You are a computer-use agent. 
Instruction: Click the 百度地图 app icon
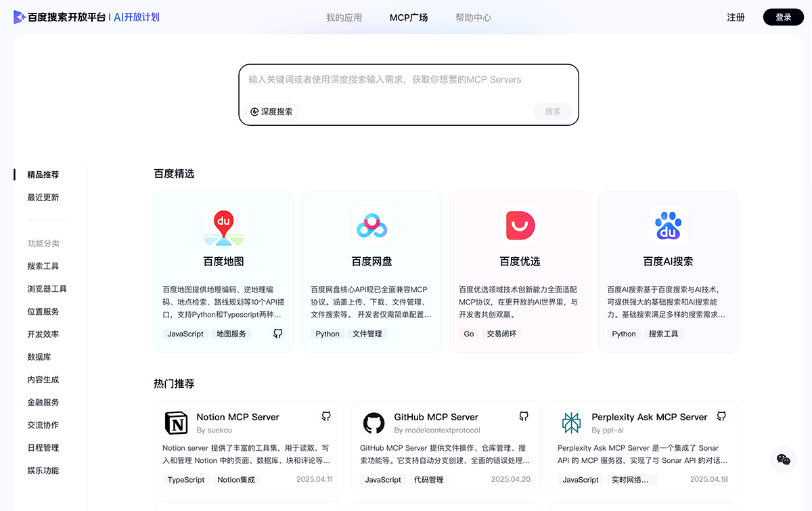tap(223, 225)
